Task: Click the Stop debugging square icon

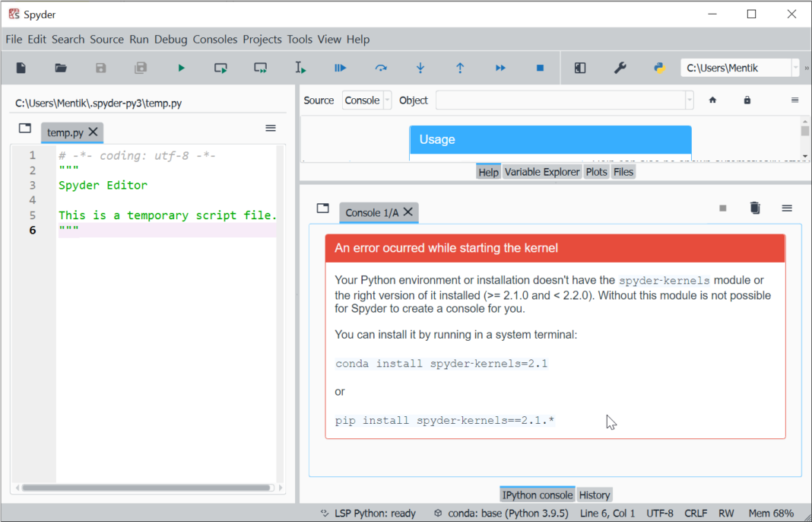Action: (540, 68)
